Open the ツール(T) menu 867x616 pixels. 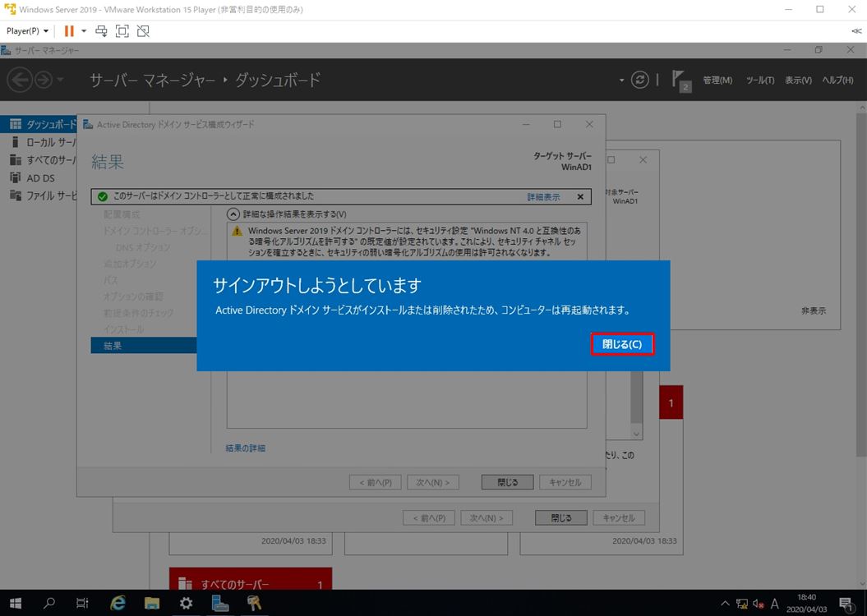(759, 80)
